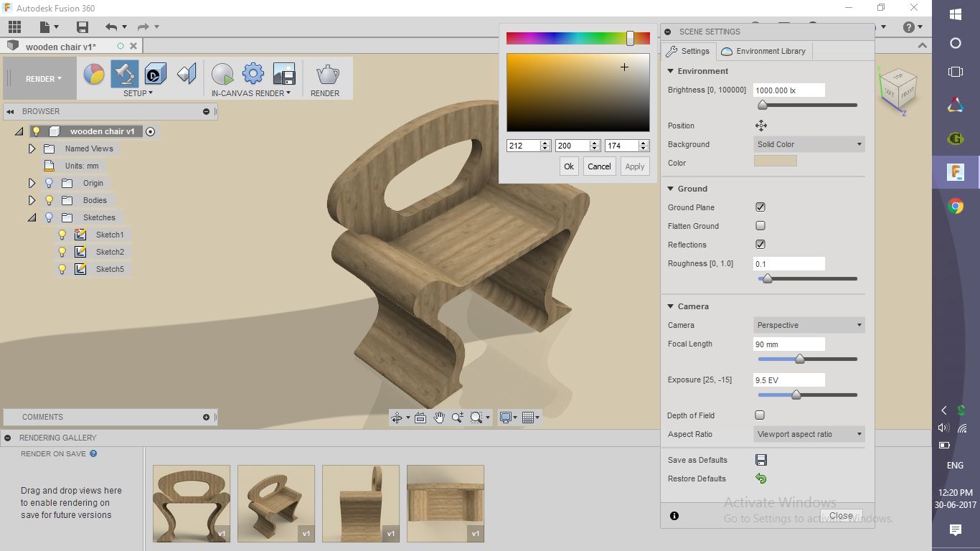Click the info icon in Scene Settings
This screenshot has width=980, height=551.
[674, 516]
